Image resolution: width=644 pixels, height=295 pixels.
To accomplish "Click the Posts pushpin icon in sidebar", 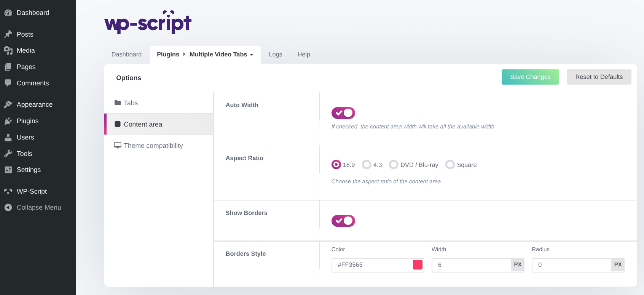I will coord(8,34).
